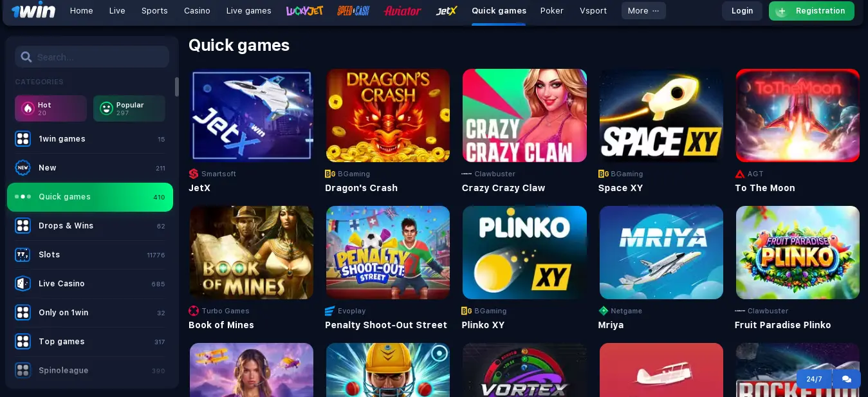This screenshot has width=868, height=397.
Task: Open the Dragon's Crash game thumbnail
Action: (x=388, y=116)
